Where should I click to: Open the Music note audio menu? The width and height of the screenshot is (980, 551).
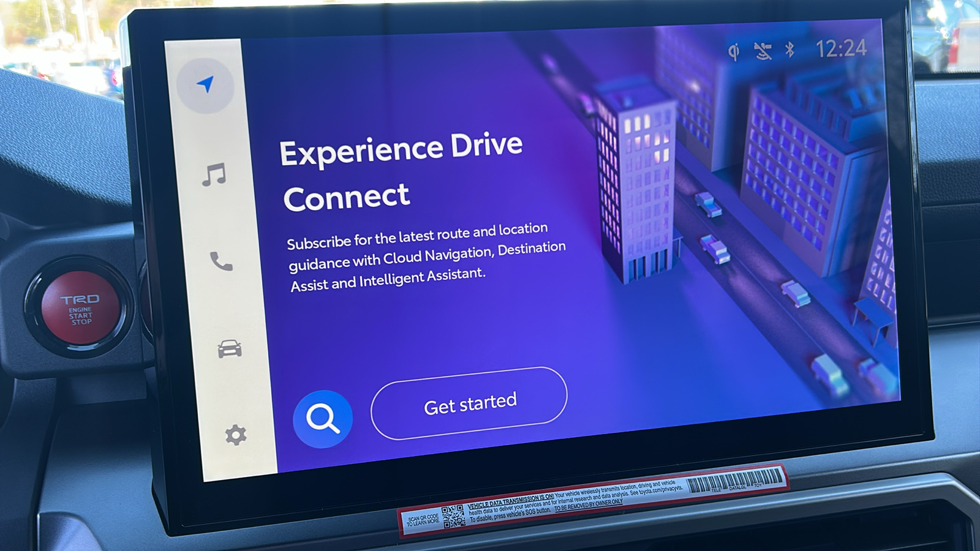[214, 175]
